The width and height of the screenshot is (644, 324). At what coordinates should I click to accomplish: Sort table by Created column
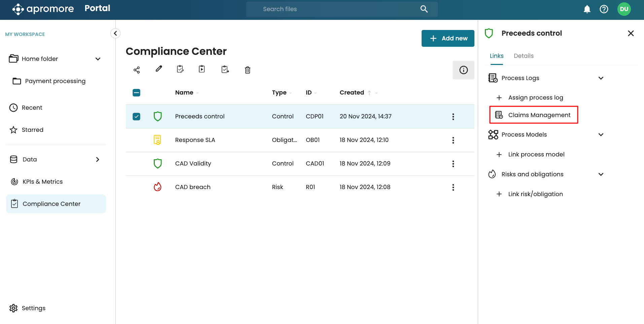352,93
